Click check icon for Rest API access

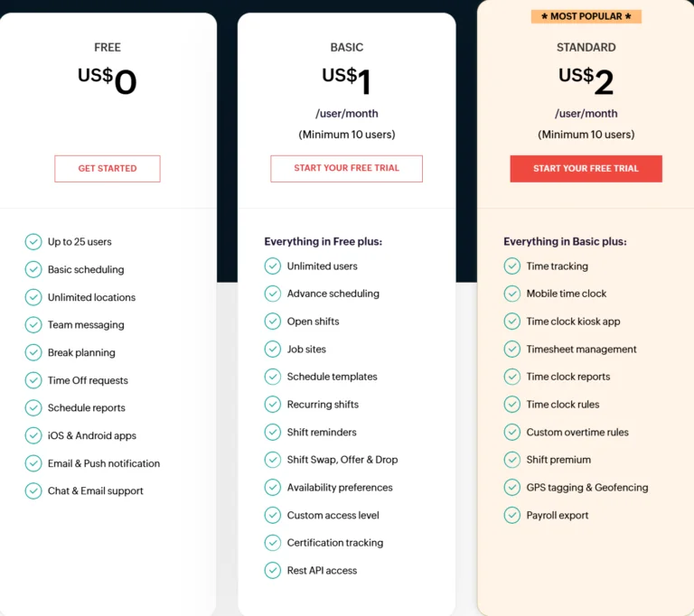pyautogui.click(x=273, y=571)
